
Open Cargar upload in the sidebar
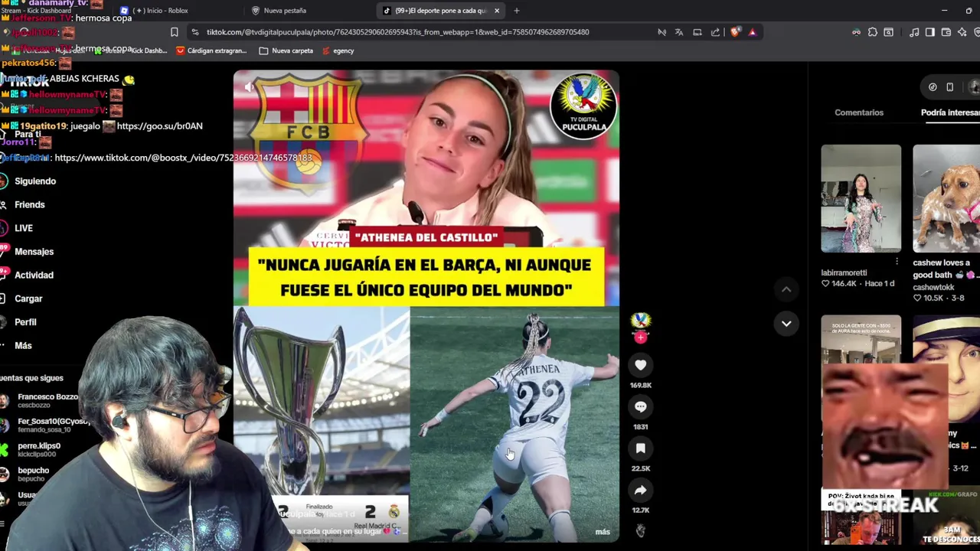pyautogui.click(x=28, y=298)
